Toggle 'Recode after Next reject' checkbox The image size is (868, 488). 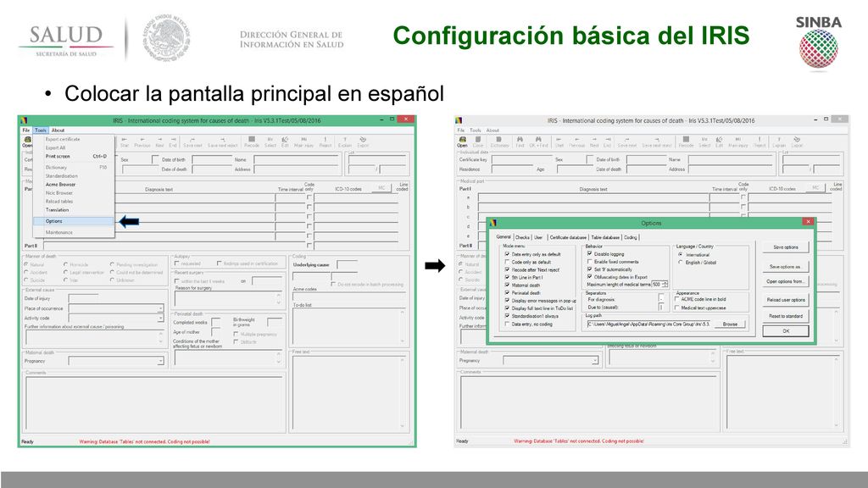(507, 269)
